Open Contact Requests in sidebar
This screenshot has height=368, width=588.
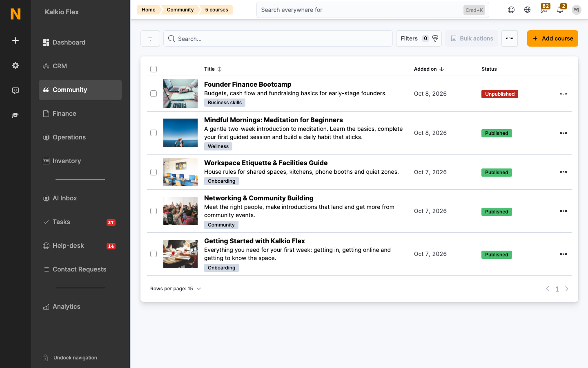coord(80,269)
